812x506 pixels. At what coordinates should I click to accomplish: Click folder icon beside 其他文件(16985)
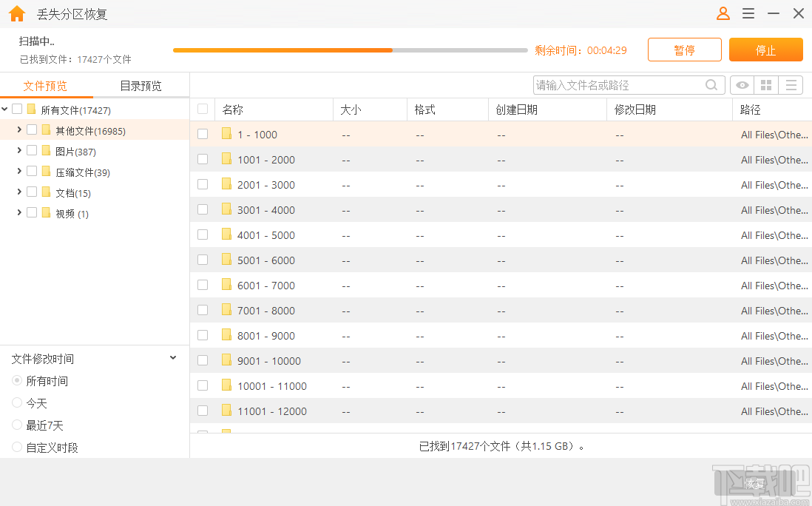click(x=46, y=129)
